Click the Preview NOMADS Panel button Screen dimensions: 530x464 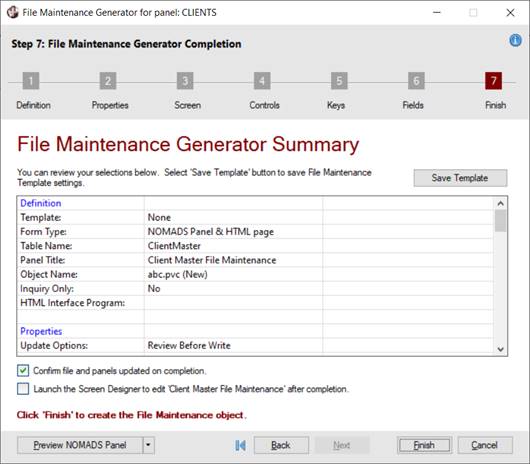coord(80,445)
